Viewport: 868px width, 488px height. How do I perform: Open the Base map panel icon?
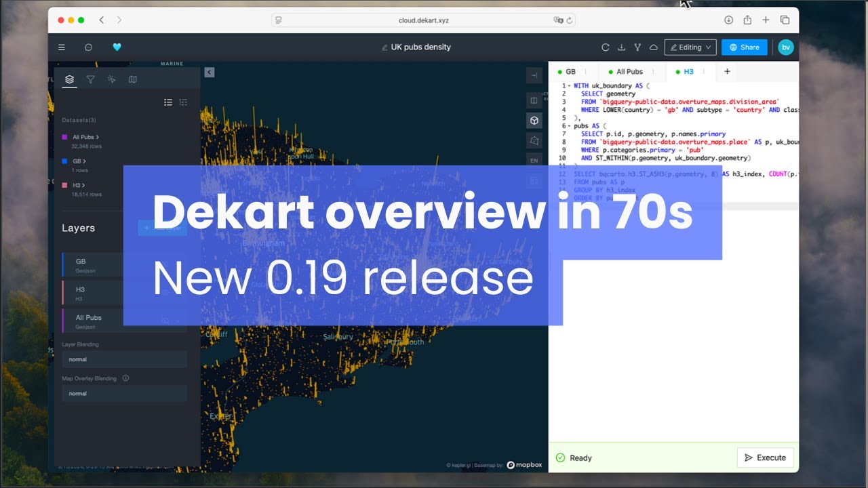coord(132,79)
